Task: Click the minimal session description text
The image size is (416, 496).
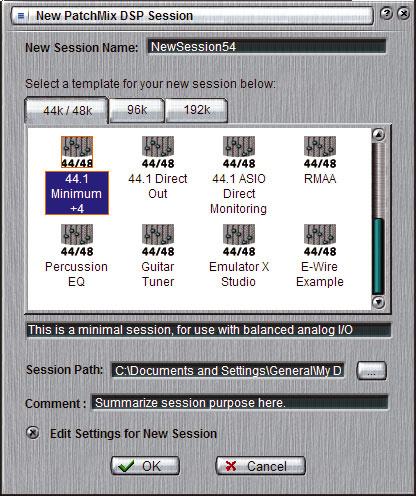Action: coord(190,330)
